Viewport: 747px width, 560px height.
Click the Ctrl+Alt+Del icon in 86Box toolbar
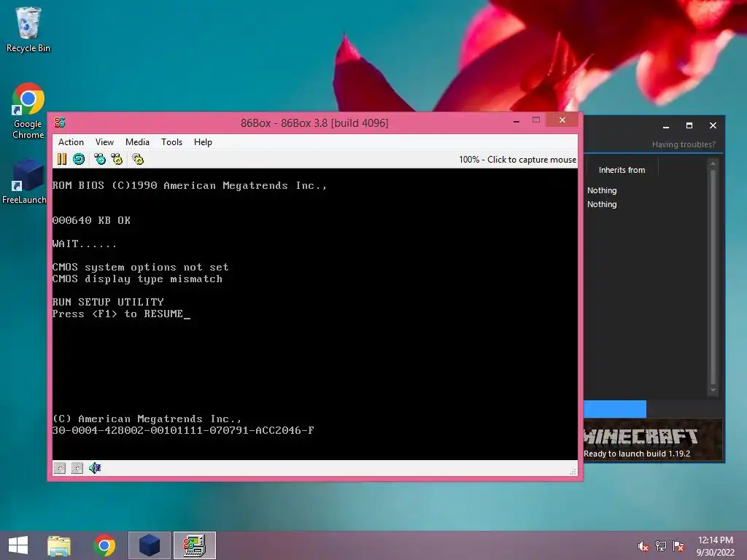[100, 159]
